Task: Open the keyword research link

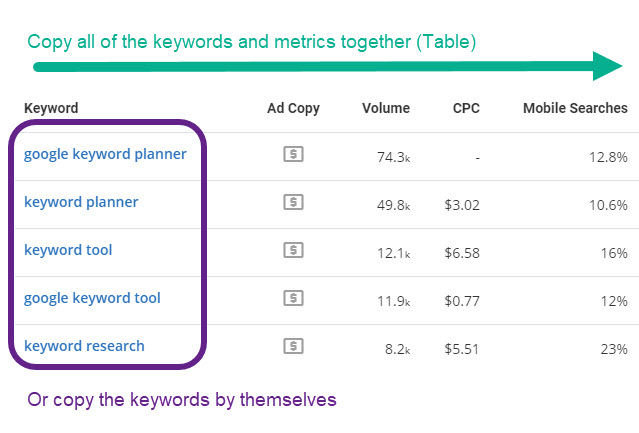Action: click(84, 346)
